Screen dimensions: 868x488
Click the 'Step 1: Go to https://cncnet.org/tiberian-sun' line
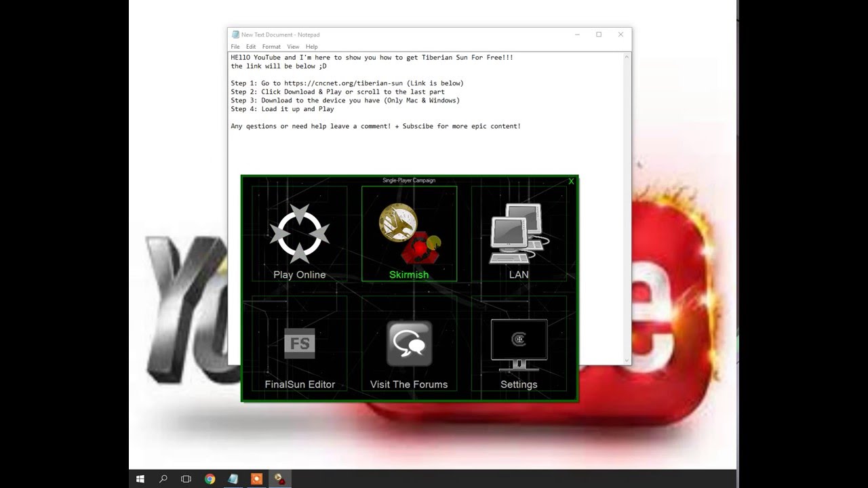point(347,83)
